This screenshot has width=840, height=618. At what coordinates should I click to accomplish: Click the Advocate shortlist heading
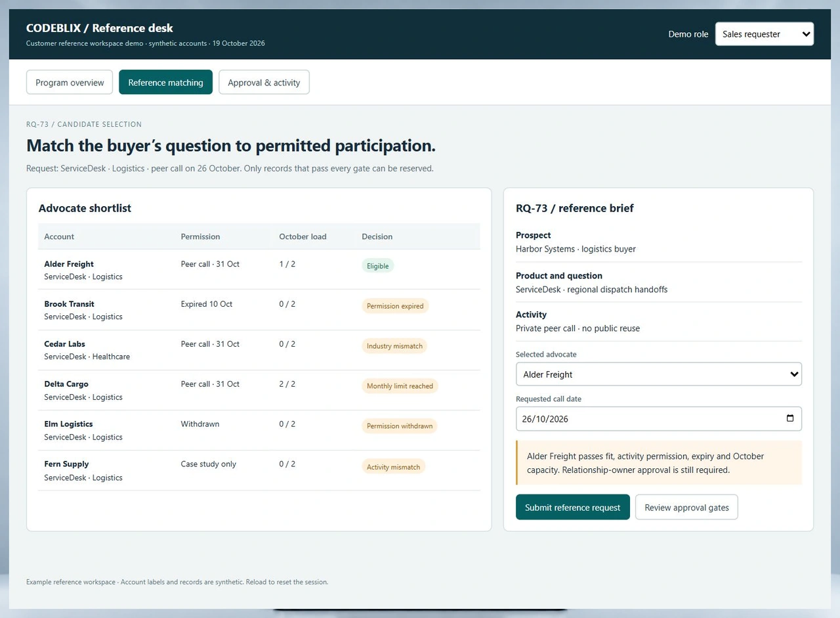point(85,208)
